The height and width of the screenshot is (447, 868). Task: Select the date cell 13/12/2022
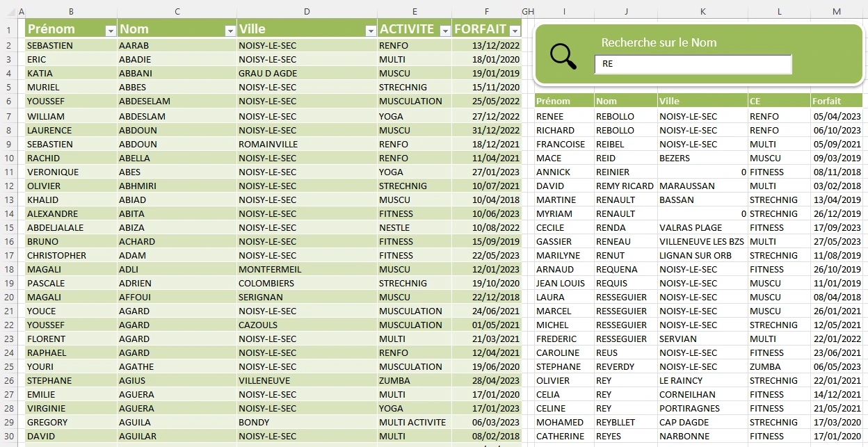495,45
